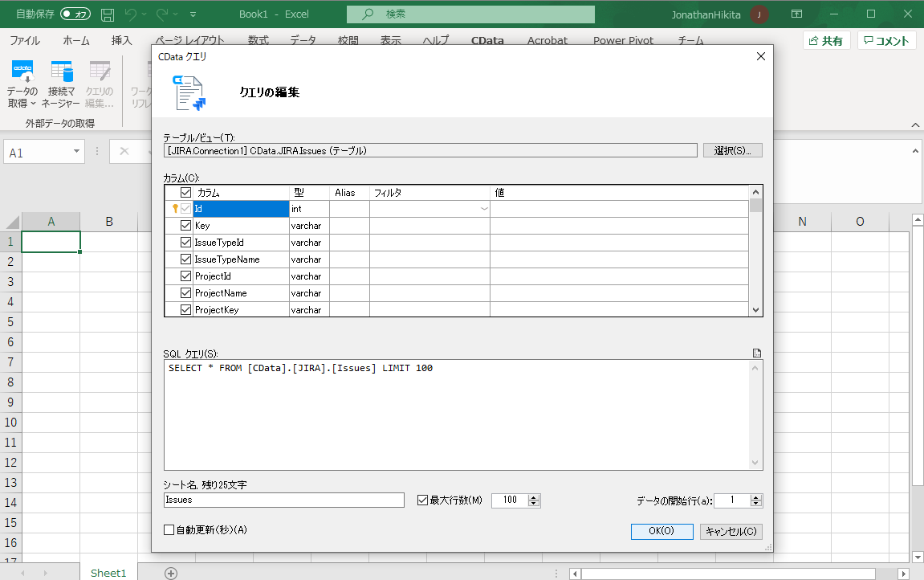Increase データの開始行 with the up arrow
This screenshot has width=924, height=580.
pos(756,497)
